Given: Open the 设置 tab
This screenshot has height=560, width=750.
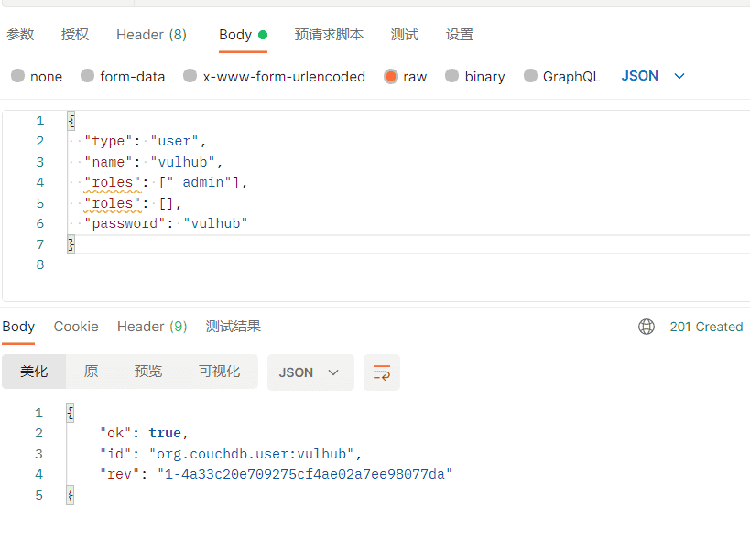Looking at the screenshot, I should pos(460,35).
